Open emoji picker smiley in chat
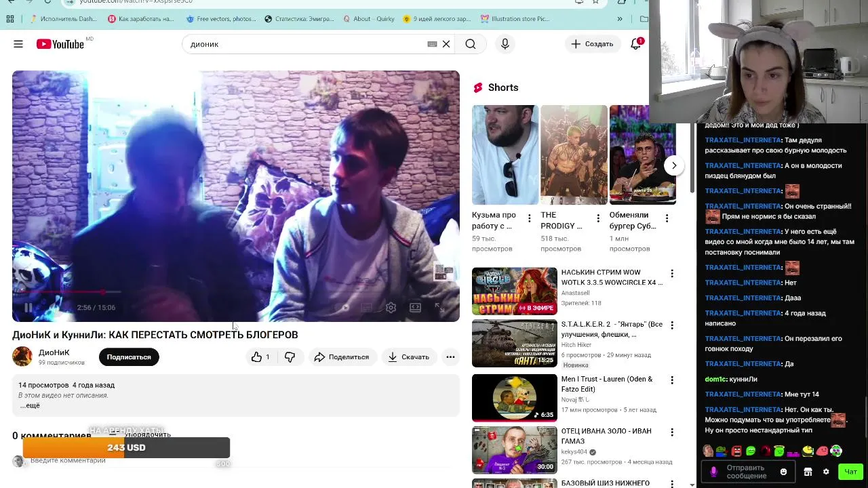 784,472
